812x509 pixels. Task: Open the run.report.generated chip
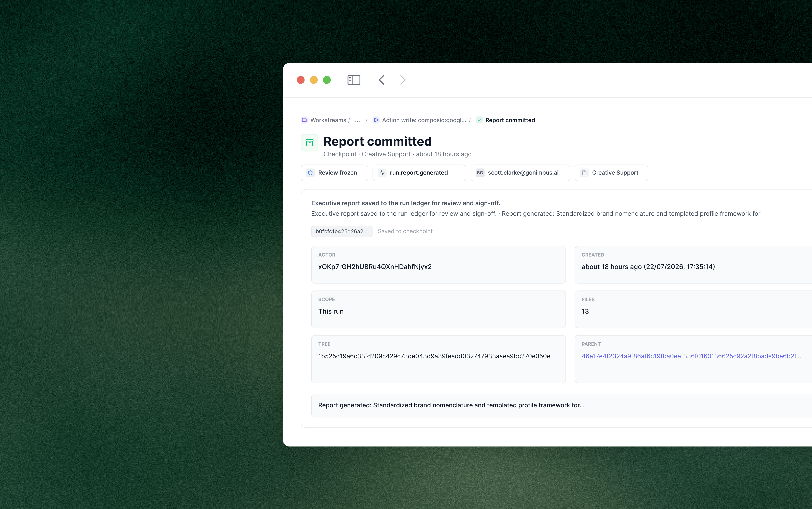[419, 173]
